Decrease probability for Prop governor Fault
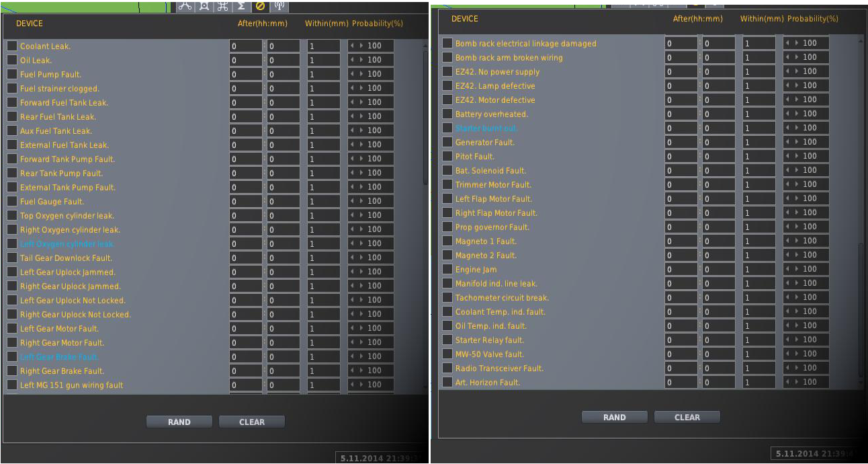The image size is (868, 464). coord(789,227)
